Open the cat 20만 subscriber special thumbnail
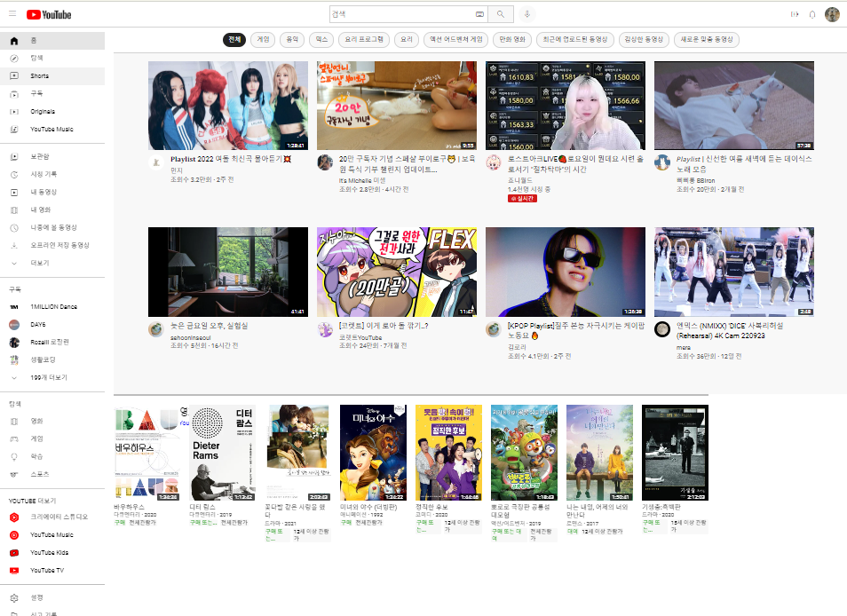Image resolution: width=847 pixels, height=616 pixels. click(397, 106)
